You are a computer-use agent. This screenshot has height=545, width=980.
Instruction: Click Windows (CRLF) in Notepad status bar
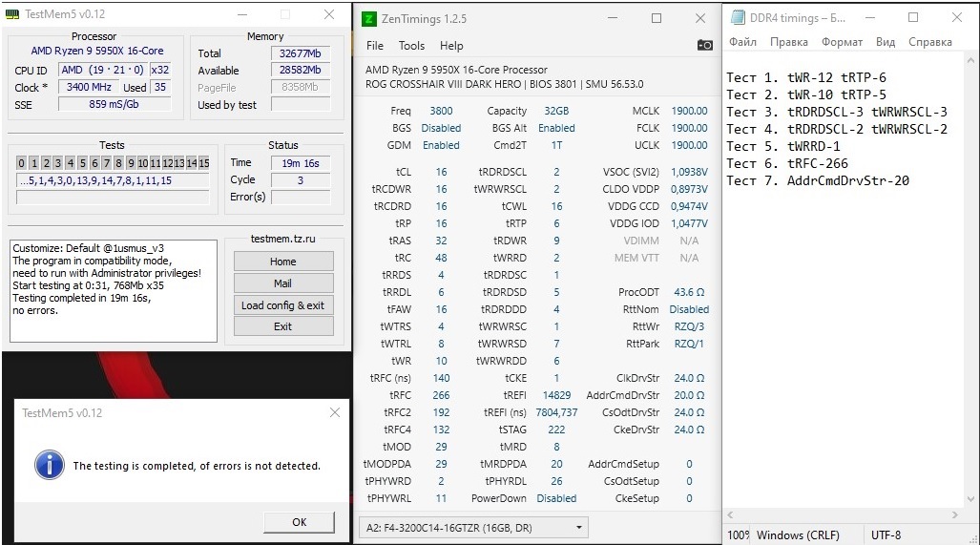(x=798, y=535)
